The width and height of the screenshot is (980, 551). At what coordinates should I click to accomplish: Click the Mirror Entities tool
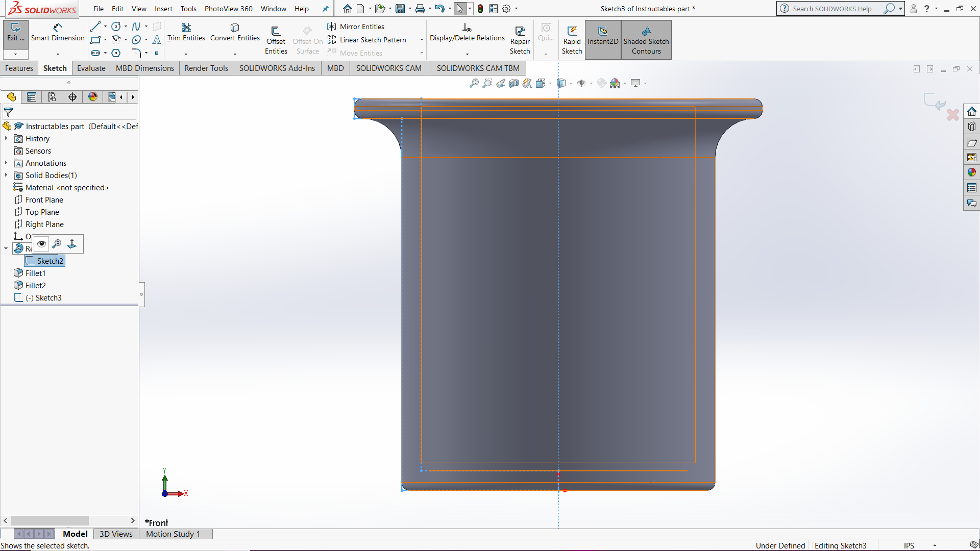tap(356, 27)
